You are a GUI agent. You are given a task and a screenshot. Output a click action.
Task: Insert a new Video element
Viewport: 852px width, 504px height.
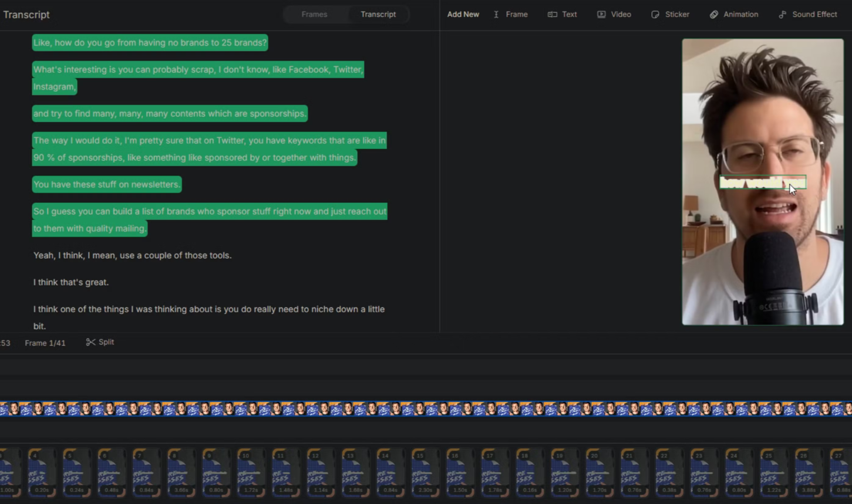[x=614, y=14]
